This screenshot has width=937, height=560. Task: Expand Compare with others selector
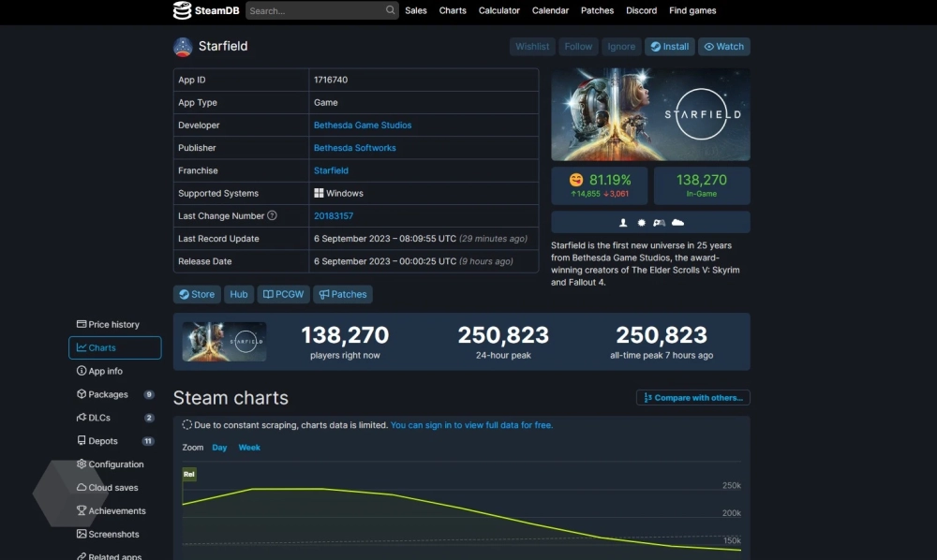pos(692,398)
